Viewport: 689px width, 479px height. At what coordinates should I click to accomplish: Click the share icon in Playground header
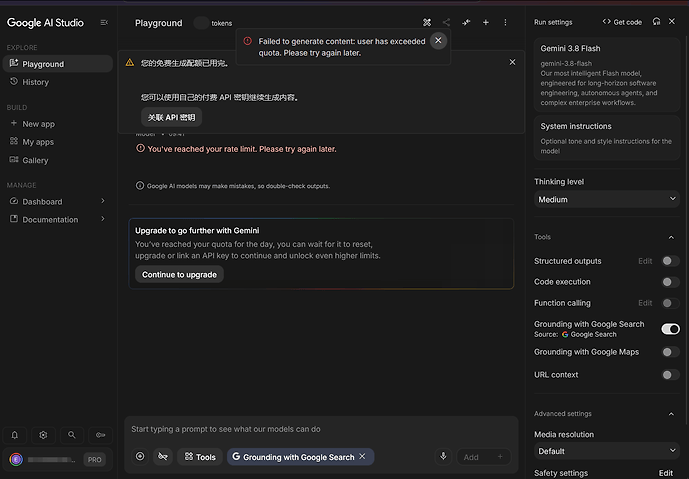tap(446, 22)
